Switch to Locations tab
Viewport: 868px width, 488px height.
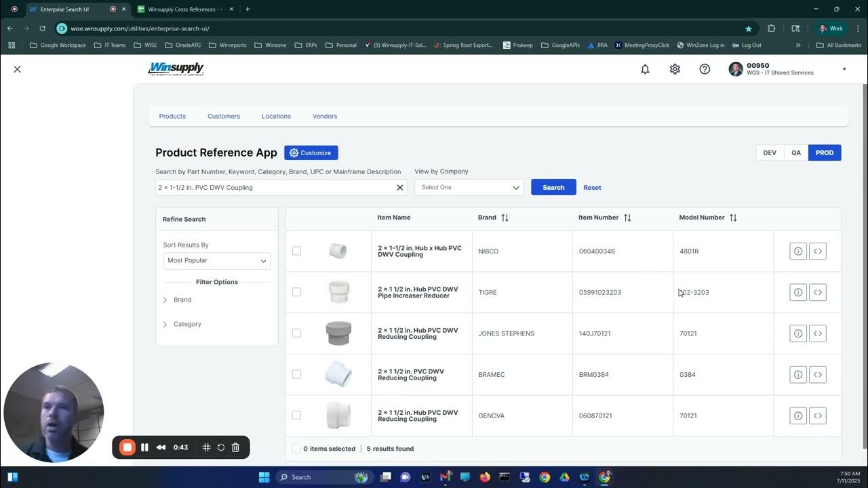click(x=276, y=117)
